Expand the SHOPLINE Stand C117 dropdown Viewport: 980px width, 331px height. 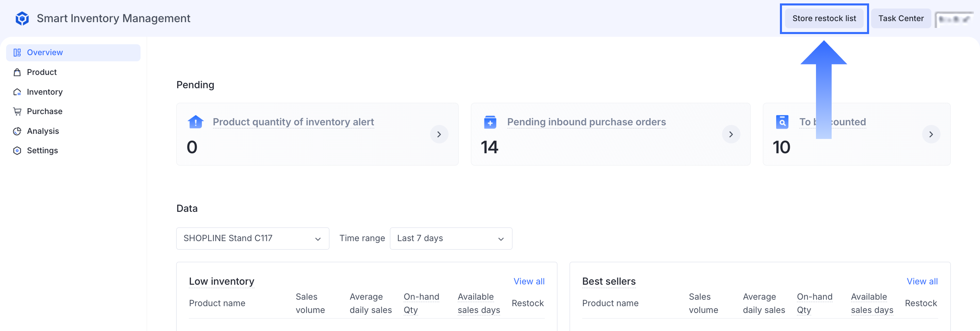[252, 238]
